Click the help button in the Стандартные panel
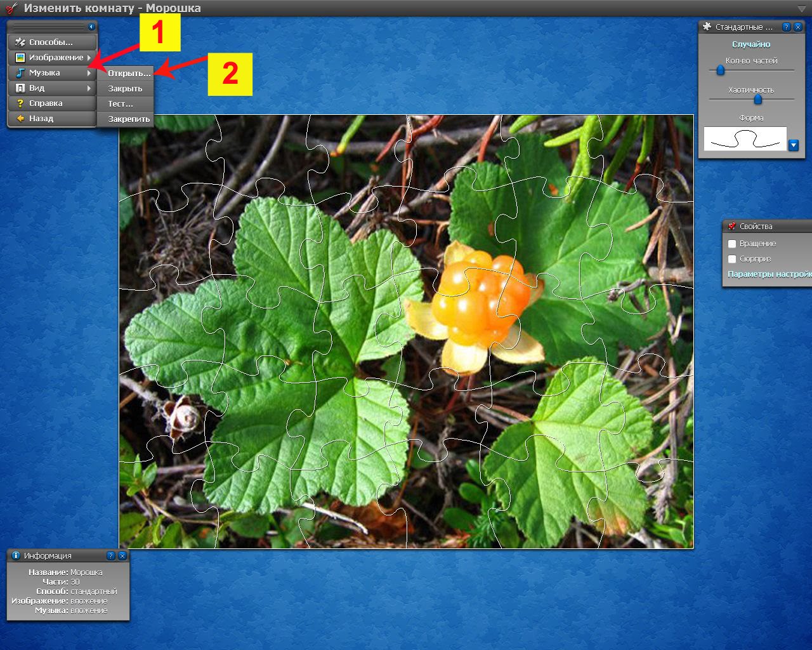 point(787,27)
